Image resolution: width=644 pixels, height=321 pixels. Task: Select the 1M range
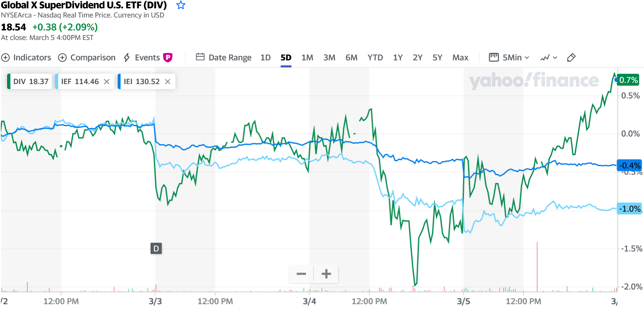[x=307, y=57]
